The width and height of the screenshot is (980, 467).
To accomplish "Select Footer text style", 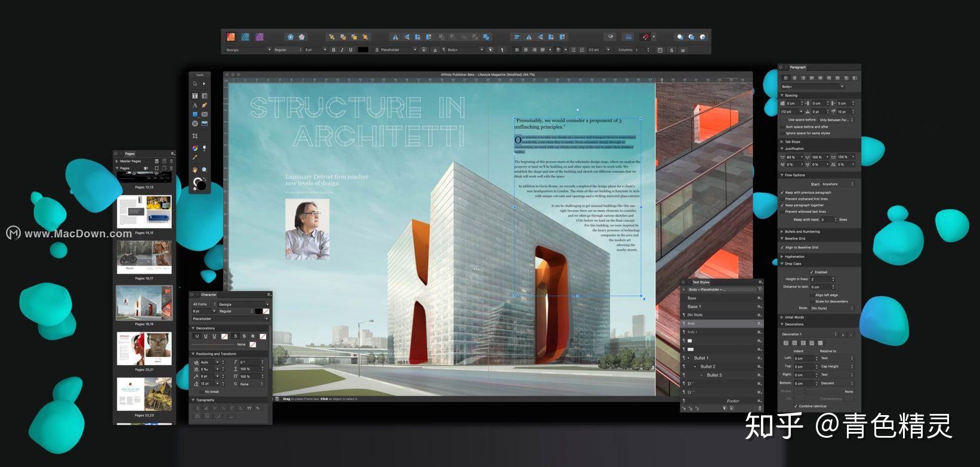I will pyautogui.click(x=722, y=401).
